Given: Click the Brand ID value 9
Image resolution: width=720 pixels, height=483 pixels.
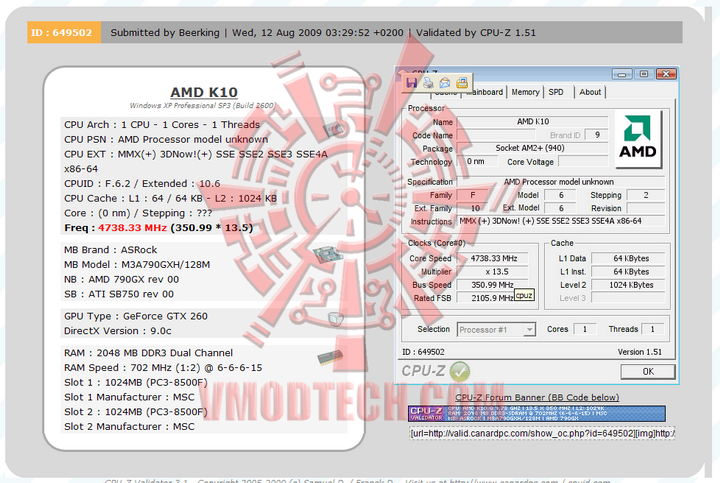Looking at the screenshot, I should pyautogui.click(x=597, y=135).
